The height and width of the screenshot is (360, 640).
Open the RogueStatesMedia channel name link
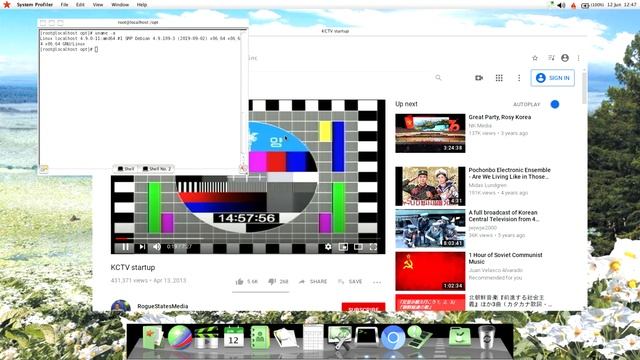coord(162,306)
